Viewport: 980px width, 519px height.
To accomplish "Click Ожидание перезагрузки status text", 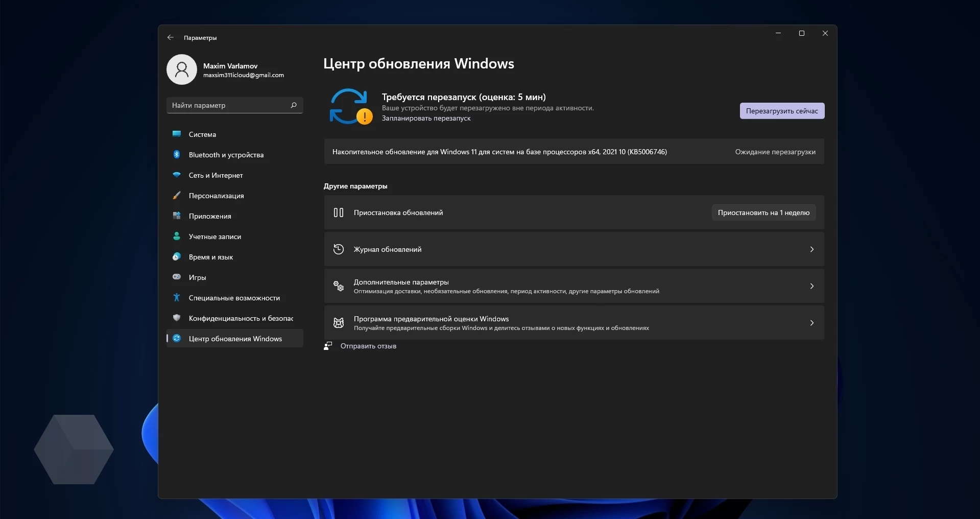I will (x=775, y=152).
